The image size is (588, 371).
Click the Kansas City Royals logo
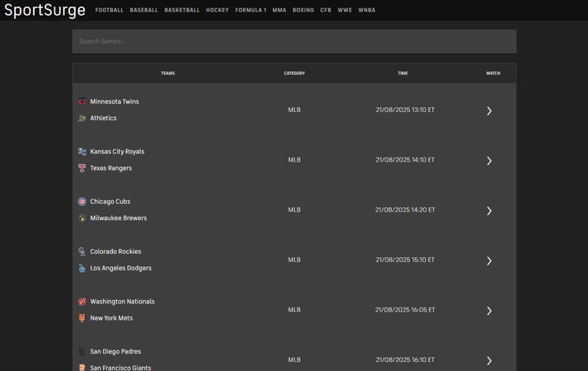[x=82, y=152]
